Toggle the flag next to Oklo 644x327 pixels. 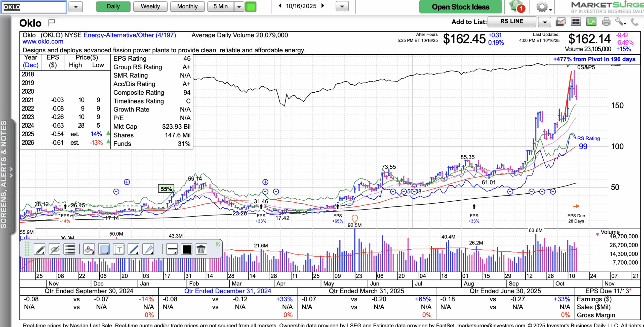(x=52, y=23)
